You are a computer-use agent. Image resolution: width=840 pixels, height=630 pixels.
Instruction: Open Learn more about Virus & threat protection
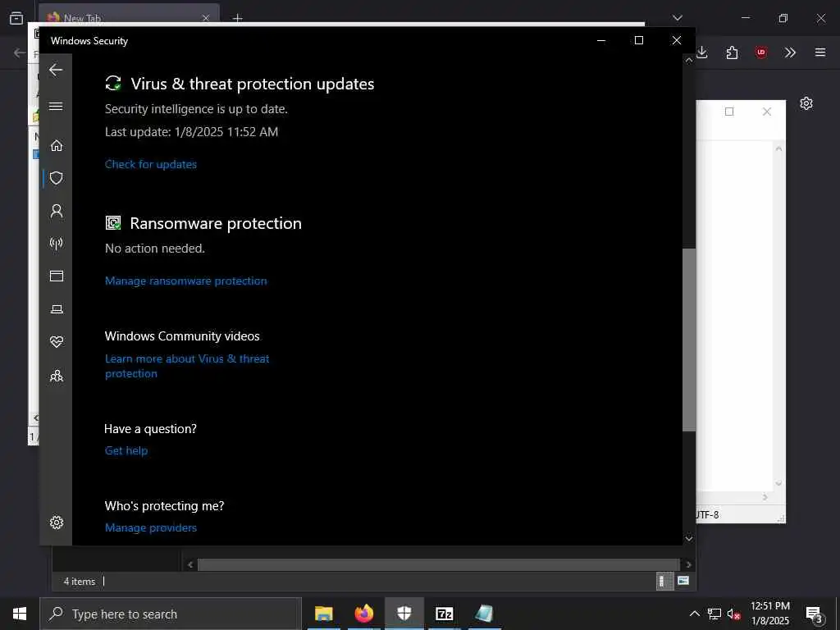(x=187, y=366)
